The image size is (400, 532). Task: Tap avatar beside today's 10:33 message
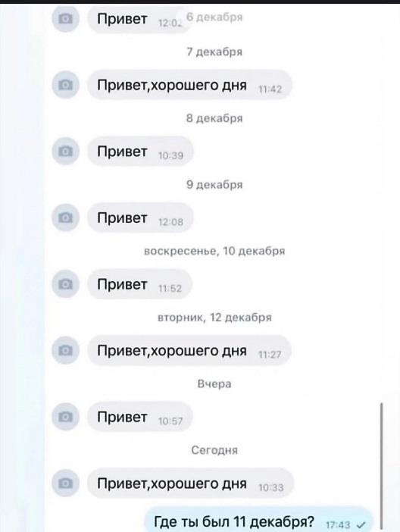point(65,483)
